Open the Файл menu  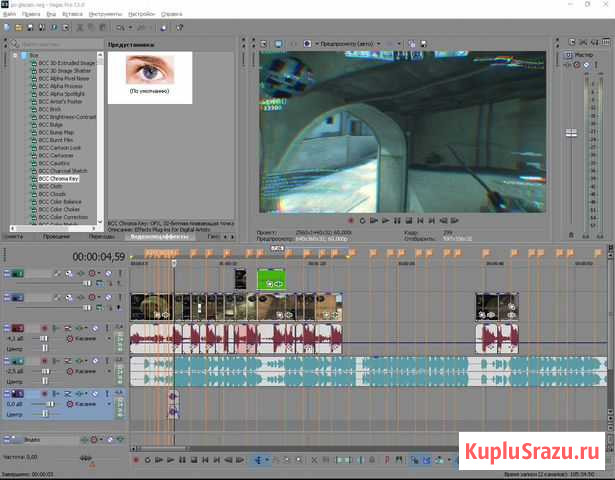coord(9,14)
